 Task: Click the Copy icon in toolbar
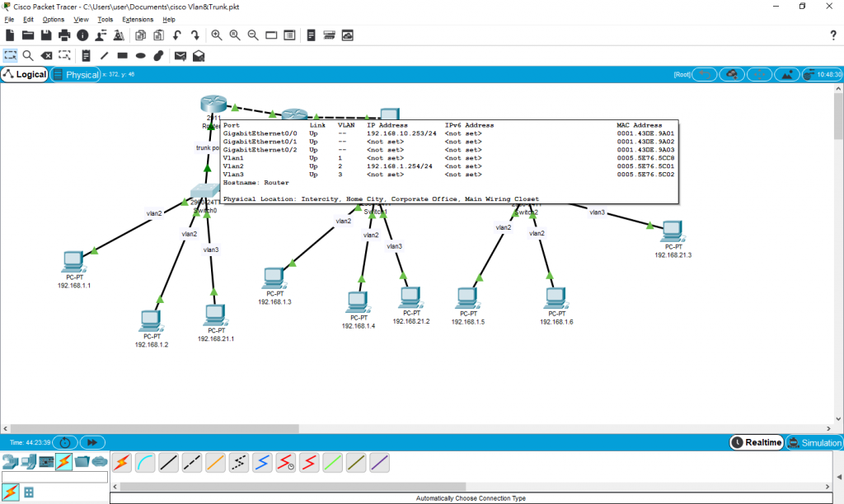pyautogui.click(x=140, y=35)
